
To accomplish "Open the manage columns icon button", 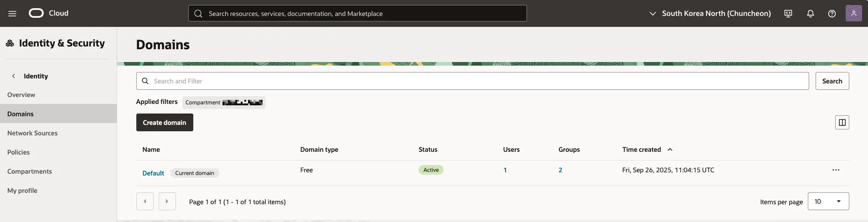I will [842, 122].
